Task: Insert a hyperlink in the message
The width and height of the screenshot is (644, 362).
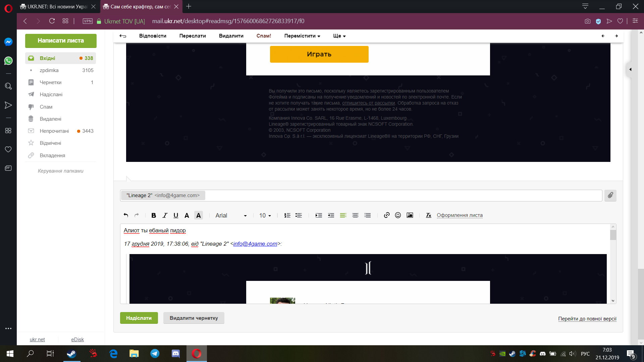Action: pyautogui.click(x=386, y=215)
